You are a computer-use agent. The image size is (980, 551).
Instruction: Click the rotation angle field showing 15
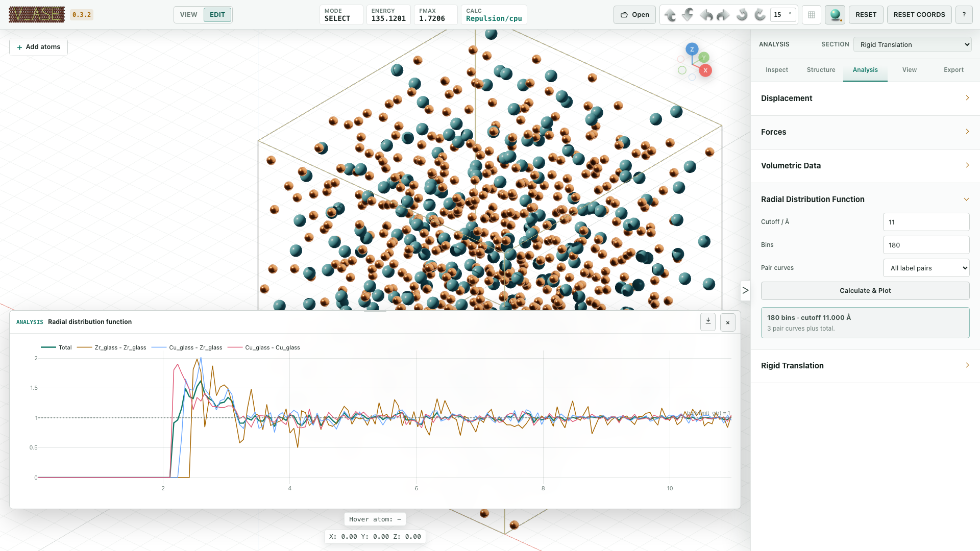pos(783,15)
